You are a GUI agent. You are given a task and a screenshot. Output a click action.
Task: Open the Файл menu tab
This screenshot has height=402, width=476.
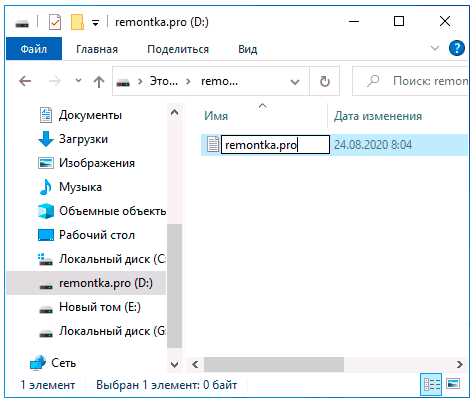click(34, 49)
